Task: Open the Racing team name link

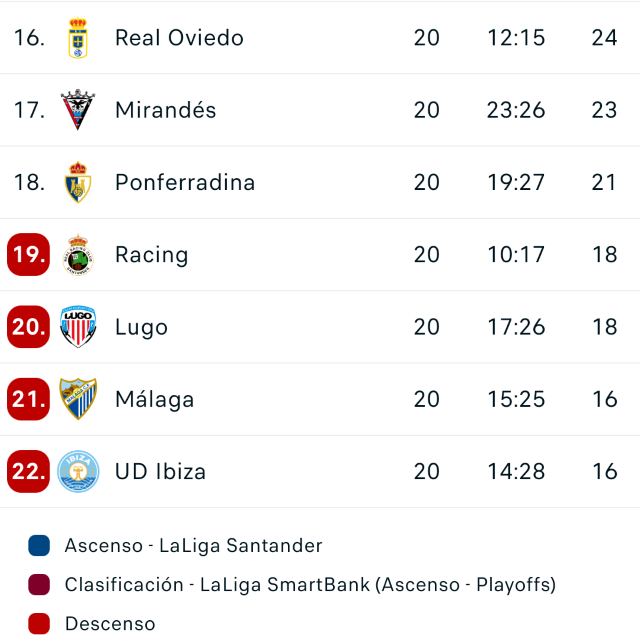Action: pos(152,255)
